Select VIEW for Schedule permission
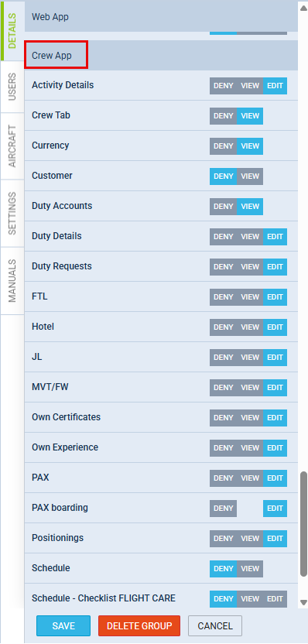Image resolution: width=308 pixels, height=644 pixels. (250, 569)
